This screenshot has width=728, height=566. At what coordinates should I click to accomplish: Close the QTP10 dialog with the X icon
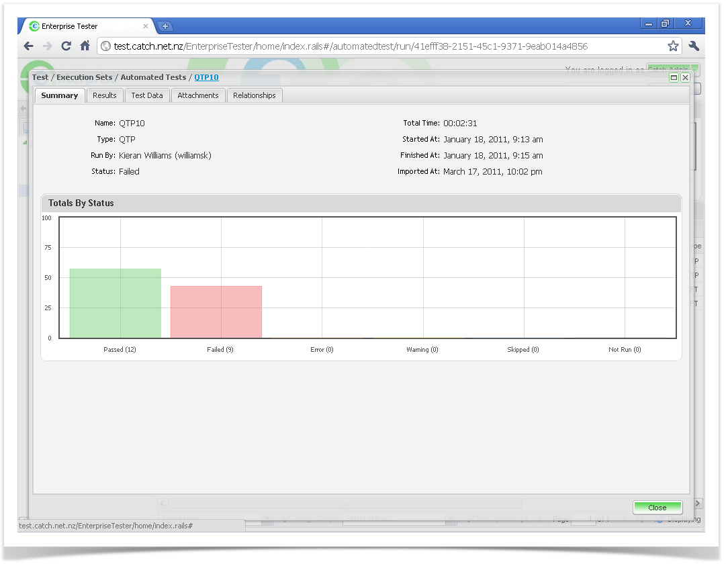685,78
